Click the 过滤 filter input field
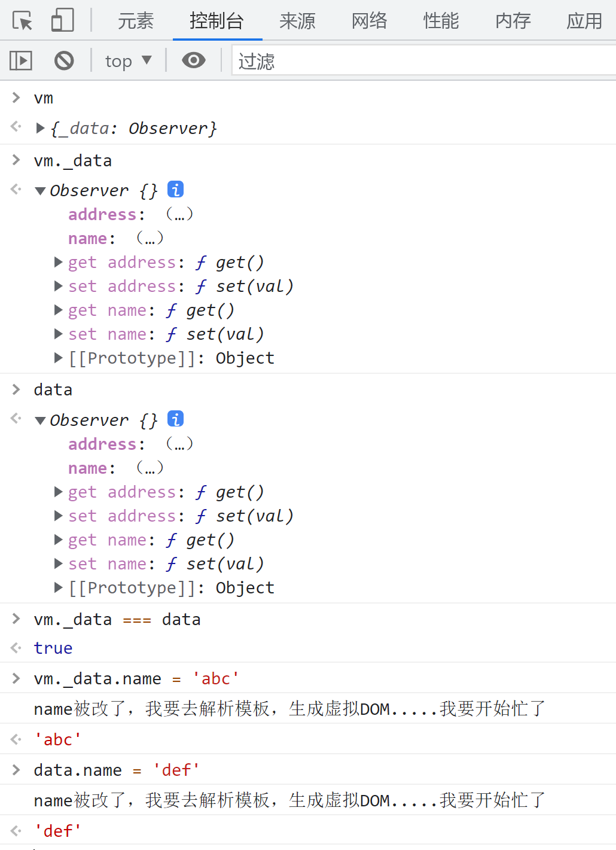Image resolution: width=616 pixels, height=850 pixels. (419, 61)
